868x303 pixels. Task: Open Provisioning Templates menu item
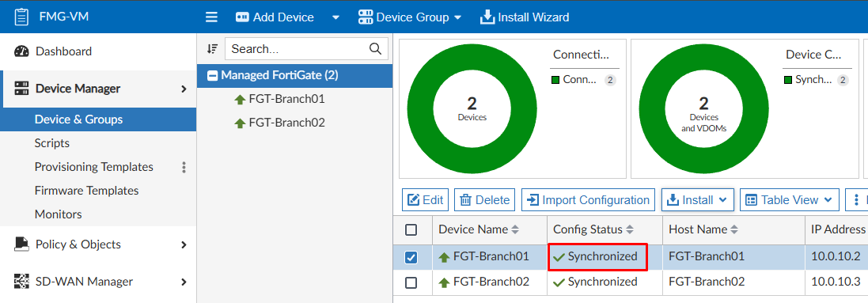click(x=94, y=167)
